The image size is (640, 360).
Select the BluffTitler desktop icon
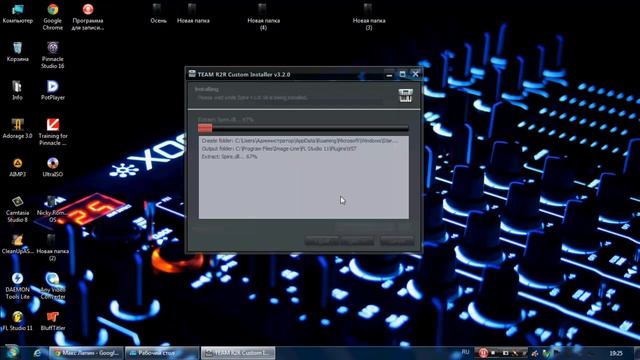pos(53,321)
